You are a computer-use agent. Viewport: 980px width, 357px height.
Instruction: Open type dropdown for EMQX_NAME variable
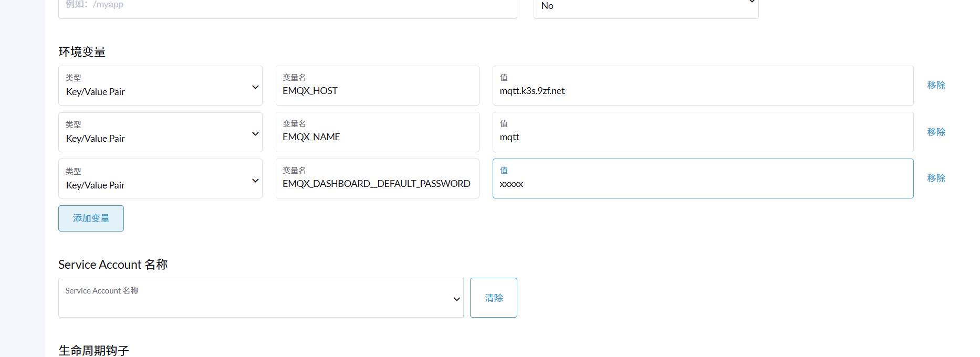pos(160,132)
